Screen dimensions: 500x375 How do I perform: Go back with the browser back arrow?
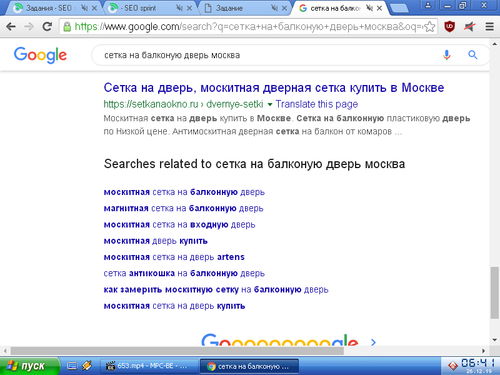11,26
